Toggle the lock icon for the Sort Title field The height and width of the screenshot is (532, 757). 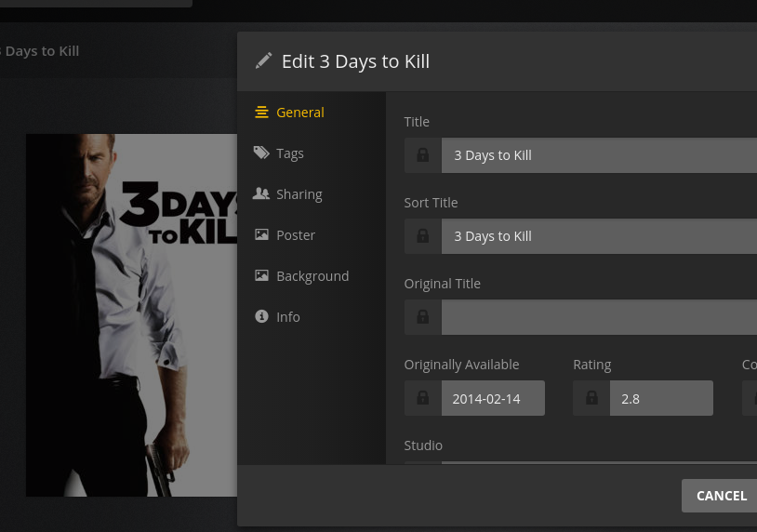tap(423, 236)
